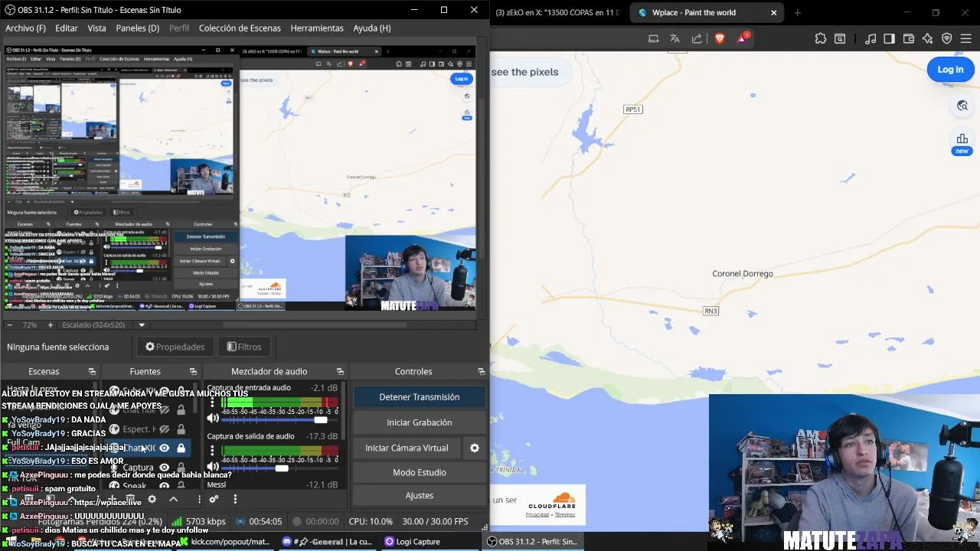Click Iniciar Cámara Virtual button
The height and width of the screenshot is (551, 980).
coord(407,448)
